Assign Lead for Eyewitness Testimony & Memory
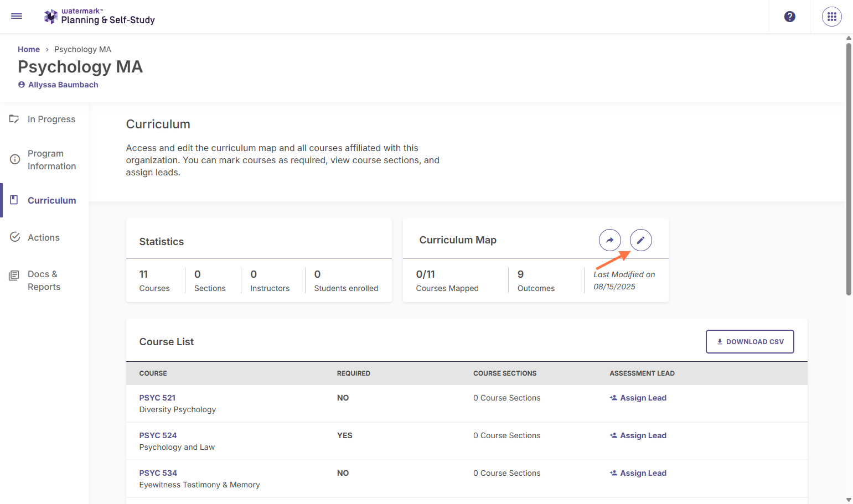Image resolution: width=853 pixels, height=504 pixels. tap(643, 473)
